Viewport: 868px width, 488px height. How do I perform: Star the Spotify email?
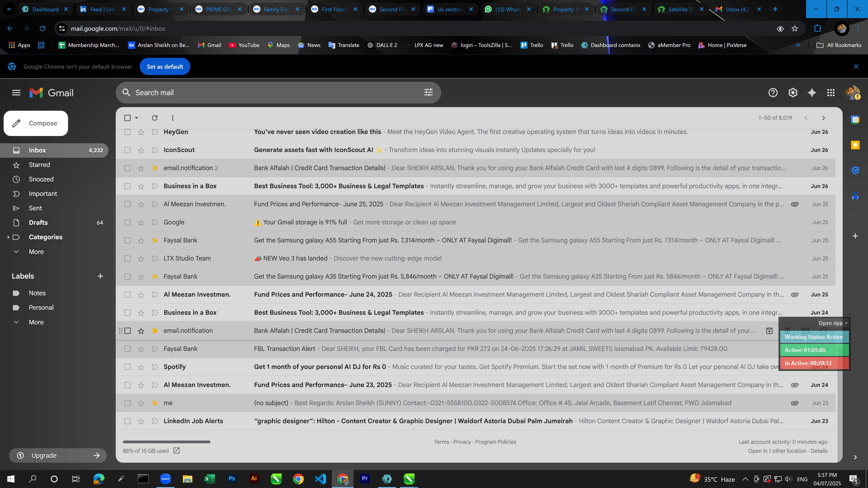click(141, 367)
